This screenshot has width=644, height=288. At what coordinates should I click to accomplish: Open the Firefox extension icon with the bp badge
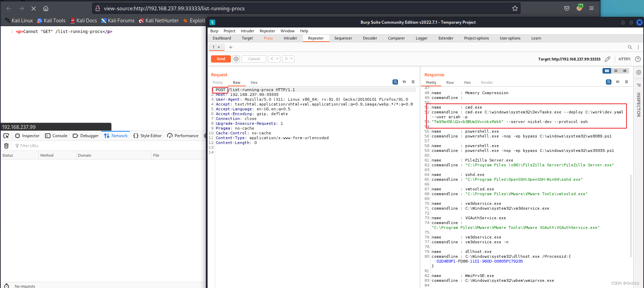tap(579, 8)
